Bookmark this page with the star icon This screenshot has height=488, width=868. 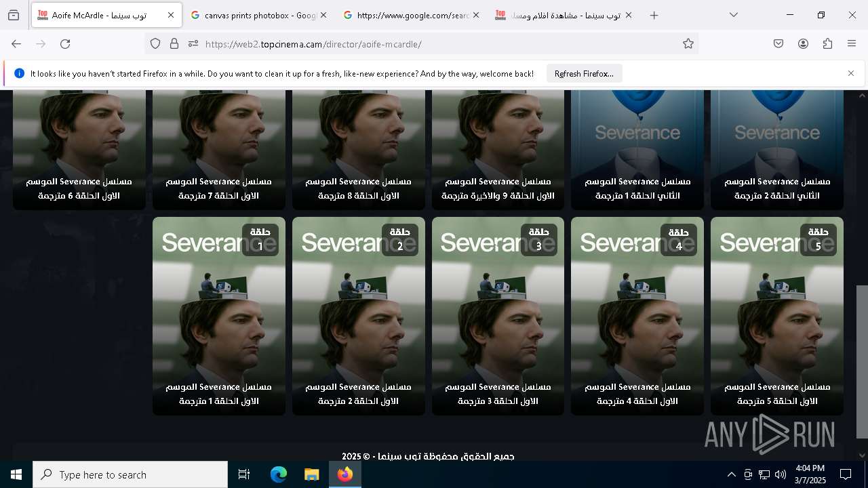[688, 44]
